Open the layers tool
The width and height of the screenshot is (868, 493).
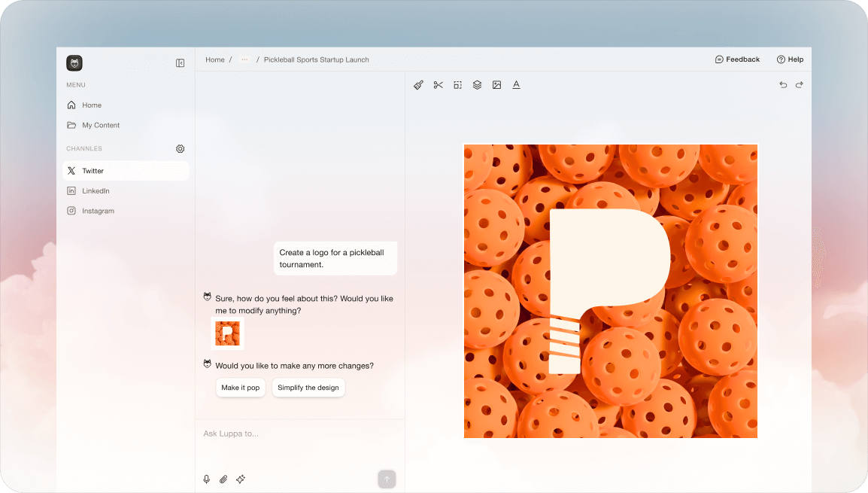477,85
